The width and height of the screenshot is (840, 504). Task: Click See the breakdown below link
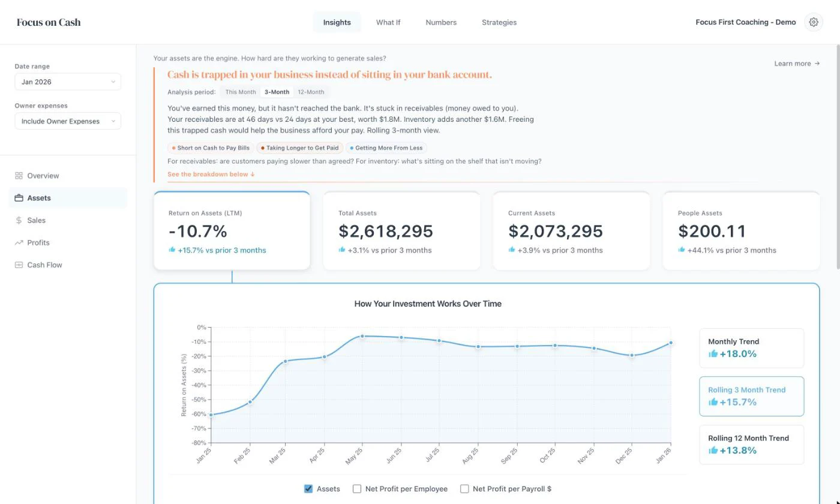211,174
